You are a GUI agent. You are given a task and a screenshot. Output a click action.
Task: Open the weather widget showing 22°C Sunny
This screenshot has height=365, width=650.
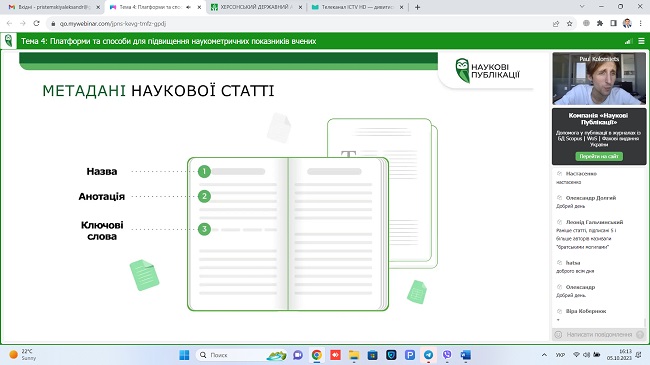click(x=23, y=355)
